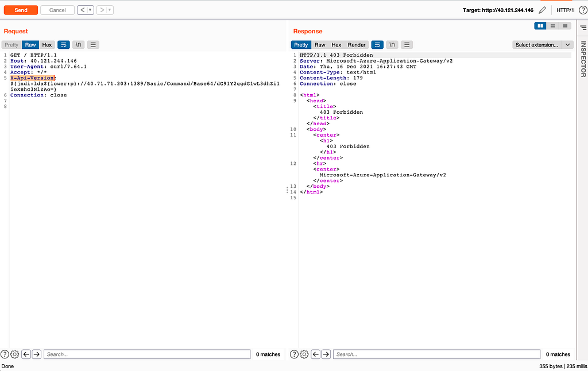Toggle non-printable characters in the Response panel
The height and width of the screenshot is (371, 588).
[x=392, y=45]
